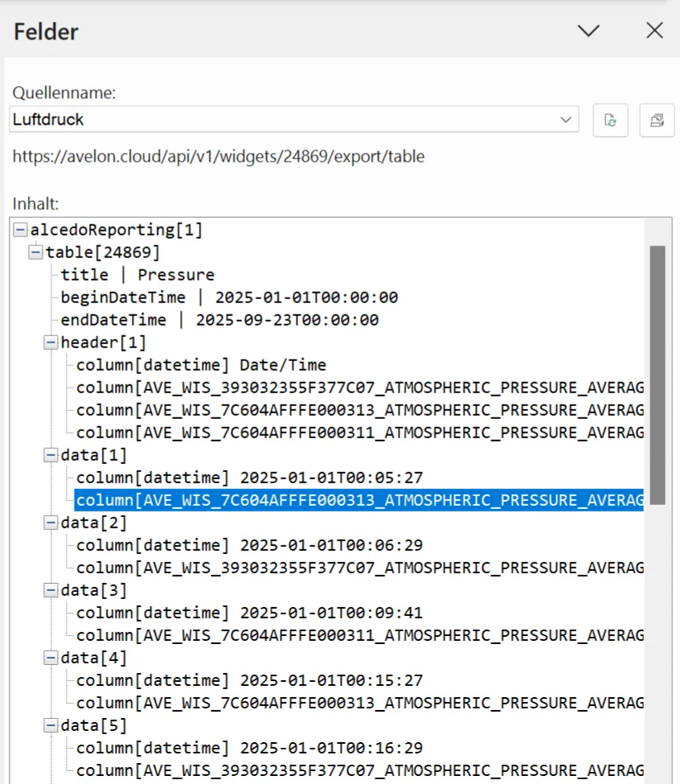
Task: Collapse the data[5] node
Action: tap(50, 724)
